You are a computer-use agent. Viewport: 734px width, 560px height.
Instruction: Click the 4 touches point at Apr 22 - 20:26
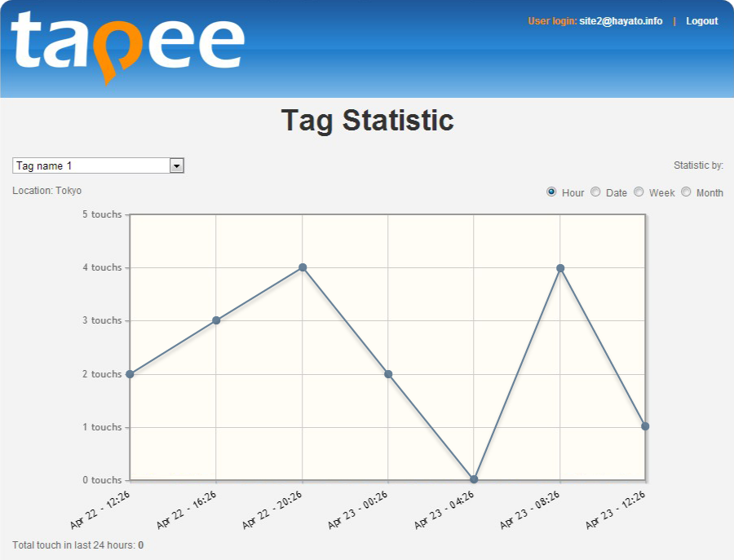tap(303, 267)
